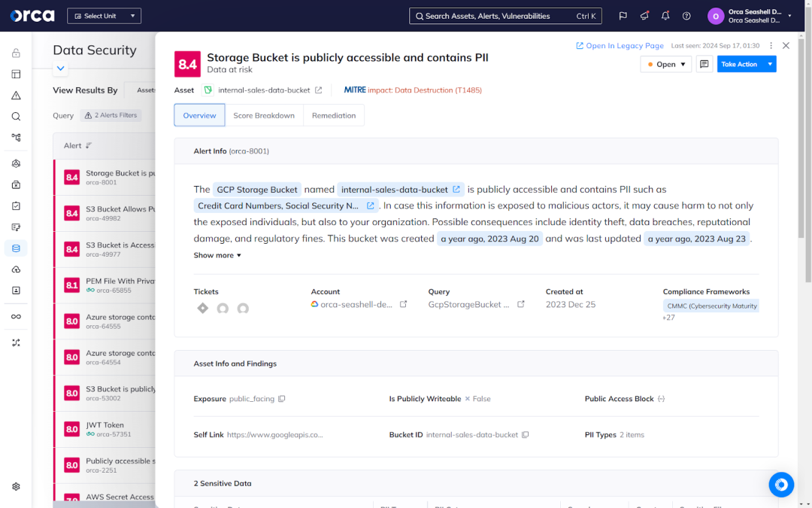812x508 pixels.
Task: Expand Show more in alert description
Action: click(x=217, y=255)
